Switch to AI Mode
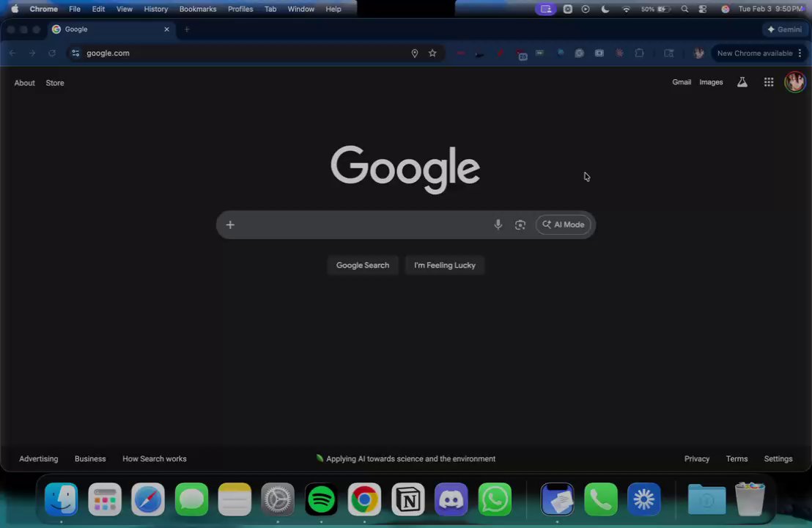812x528 pixels. (563, 224)
